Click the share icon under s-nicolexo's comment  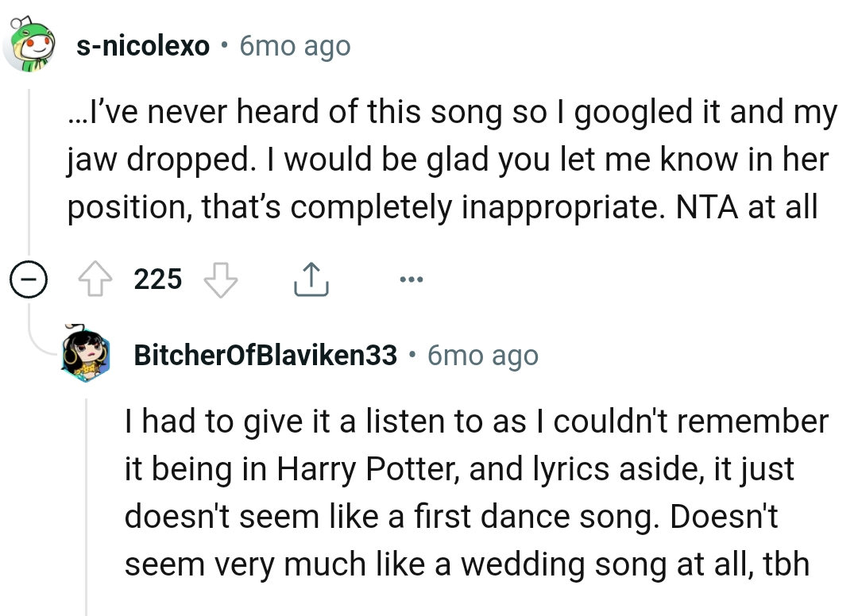point(311,279)
